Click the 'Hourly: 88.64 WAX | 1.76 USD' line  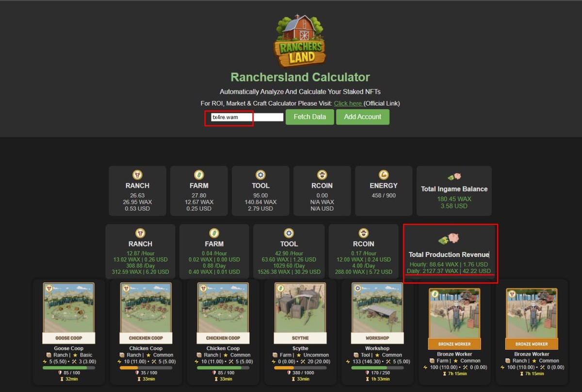(x=449, y=265)
